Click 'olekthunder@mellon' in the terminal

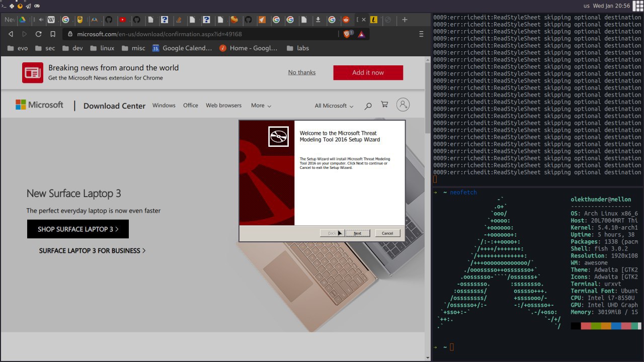pos(601,200)
